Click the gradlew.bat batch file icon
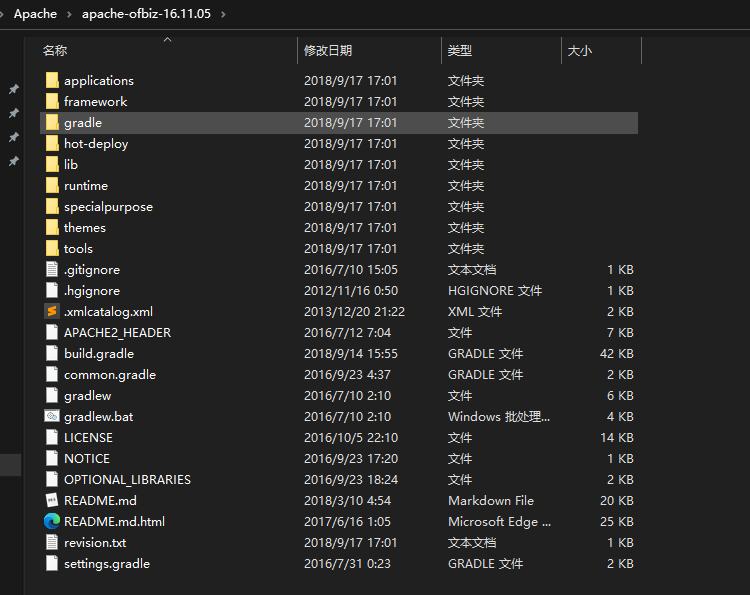The image size is (750, 595). (52, 416)
